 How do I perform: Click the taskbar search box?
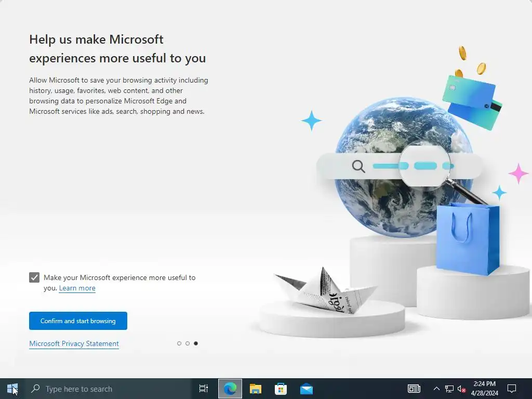[x=109, y=389]
